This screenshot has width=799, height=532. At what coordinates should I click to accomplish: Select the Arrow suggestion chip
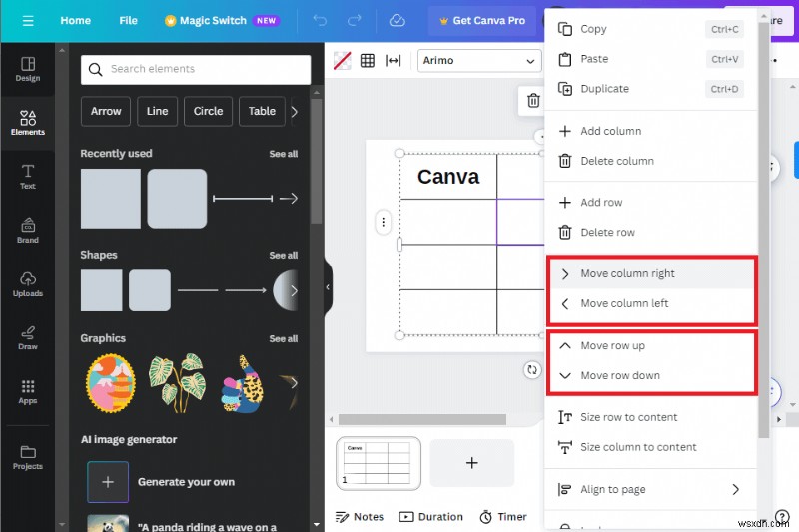click(106, 111)
